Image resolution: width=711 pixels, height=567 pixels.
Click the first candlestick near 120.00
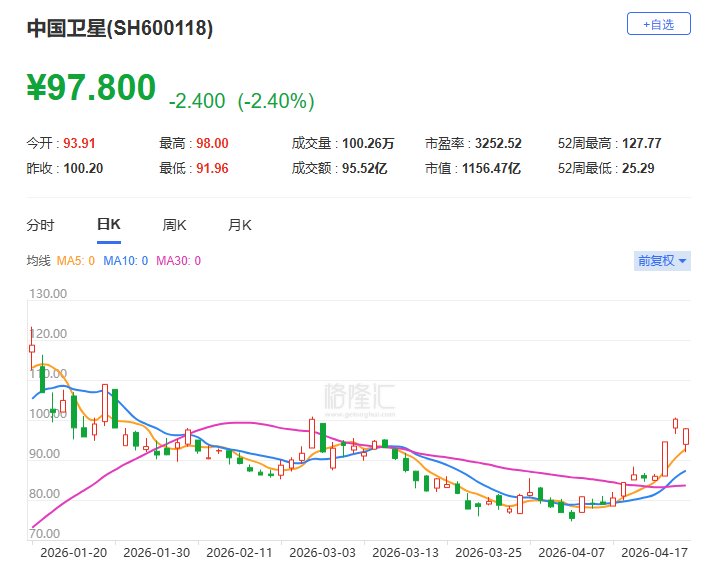[x=32, y=348]
